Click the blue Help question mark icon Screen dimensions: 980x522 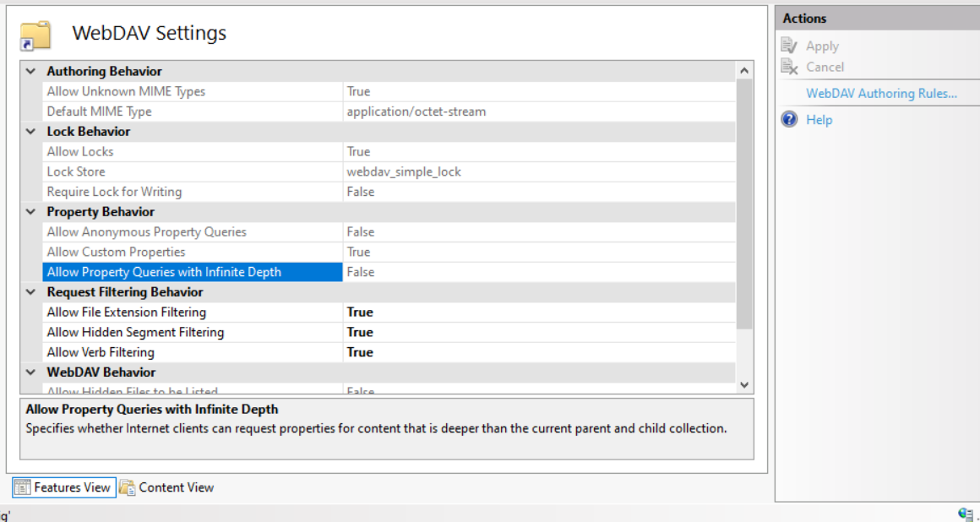789,119
